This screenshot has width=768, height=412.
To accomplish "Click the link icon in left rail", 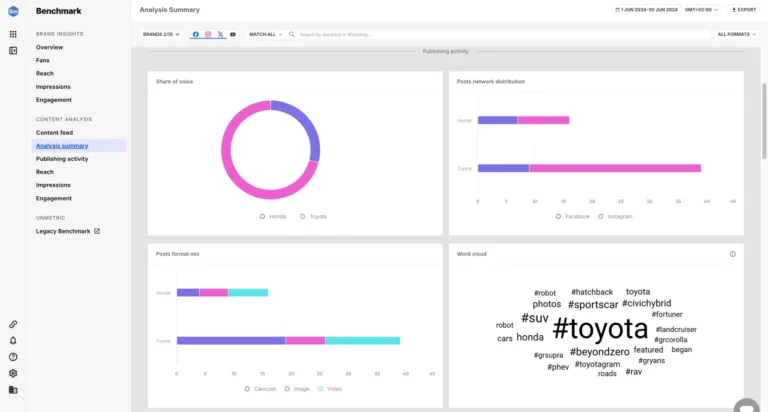I will pyautogui.click(x=13, y=324).
